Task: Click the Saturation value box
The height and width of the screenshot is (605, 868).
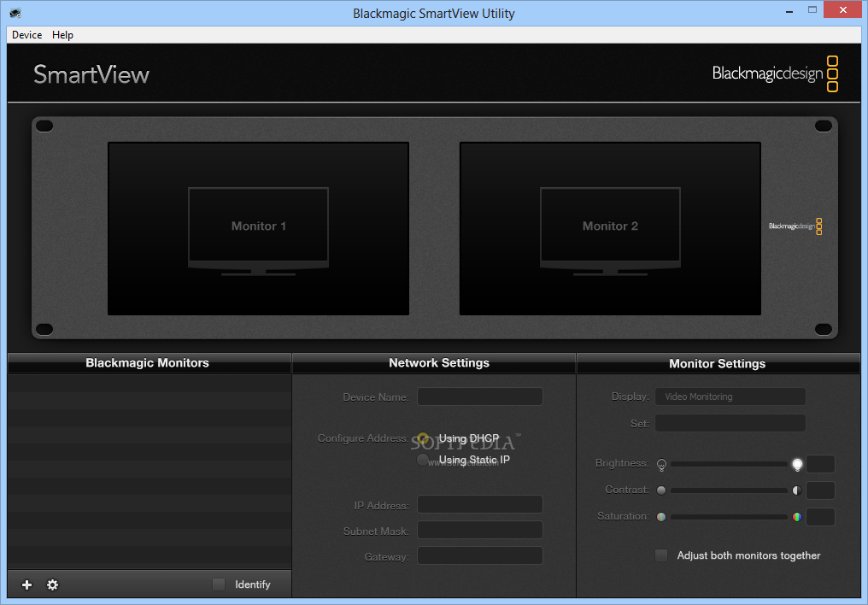Action: coord(820,517)
